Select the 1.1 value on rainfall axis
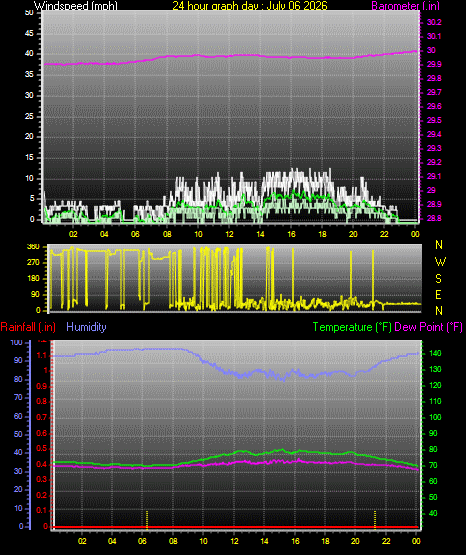 (41, 355)
